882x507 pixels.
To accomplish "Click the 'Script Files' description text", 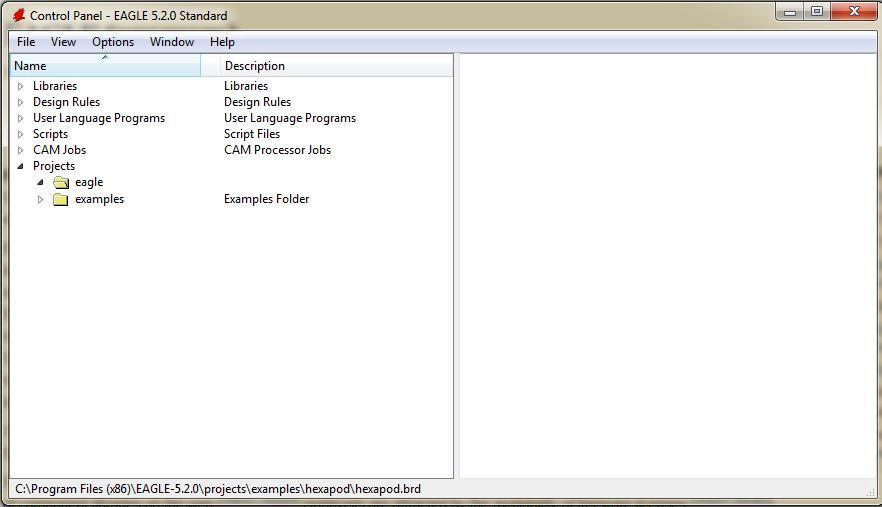I will (251, 134).
